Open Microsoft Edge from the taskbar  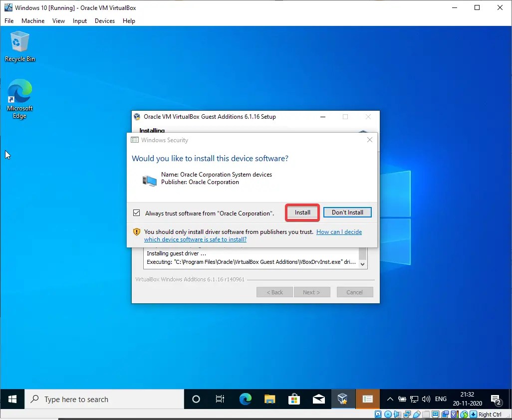pos(246,399)
